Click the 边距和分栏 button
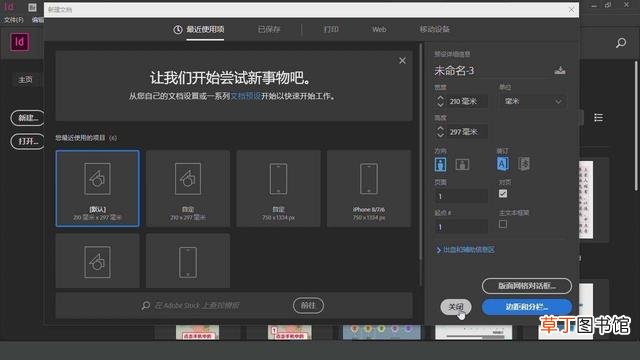Image resolution: width=640 pixels, height=360 pixels. click(527, 307)
